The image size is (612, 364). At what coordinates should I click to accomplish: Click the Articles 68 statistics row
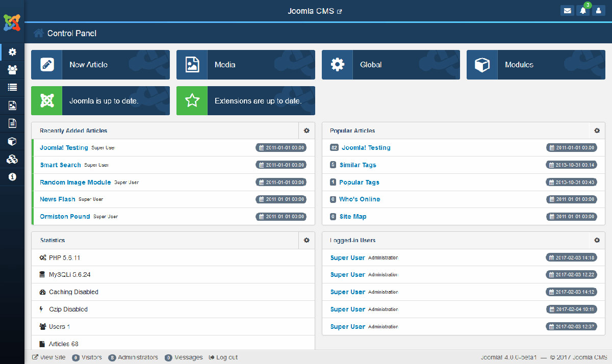tap(173, 344)
